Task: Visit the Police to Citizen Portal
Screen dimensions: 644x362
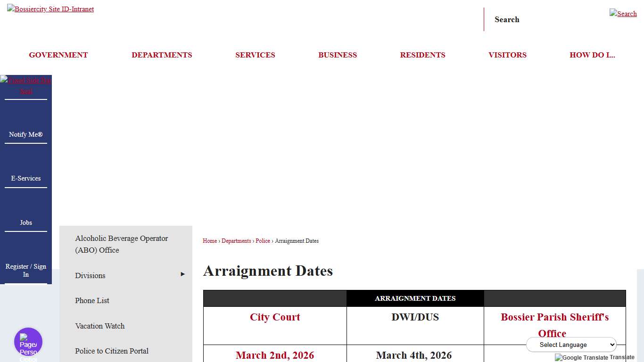Action: point(111,351)
